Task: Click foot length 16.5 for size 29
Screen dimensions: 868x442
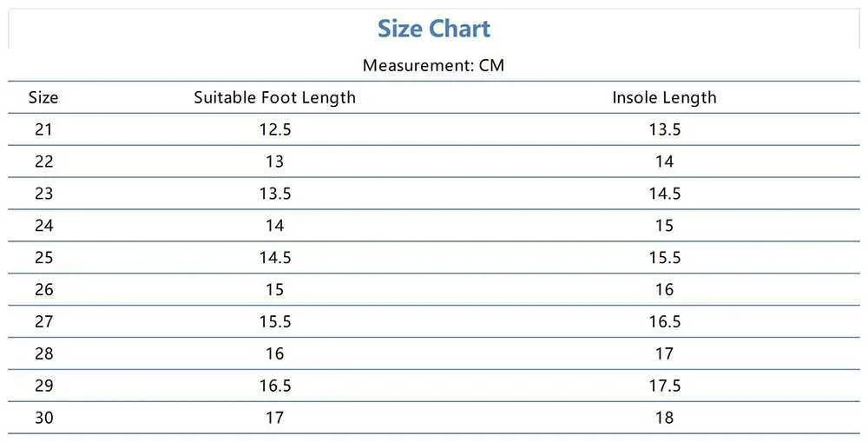Action: (x=274, y=386)
